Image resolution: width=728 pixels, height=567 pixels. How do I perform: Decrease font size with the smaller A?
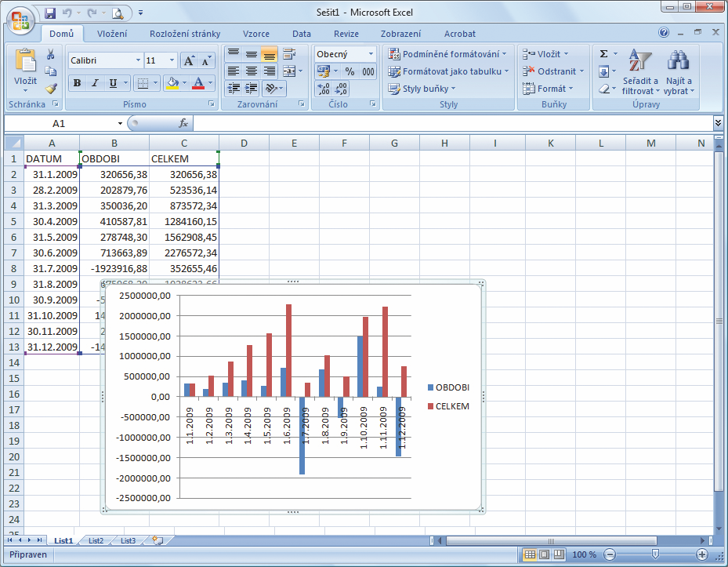click(206, 60)
